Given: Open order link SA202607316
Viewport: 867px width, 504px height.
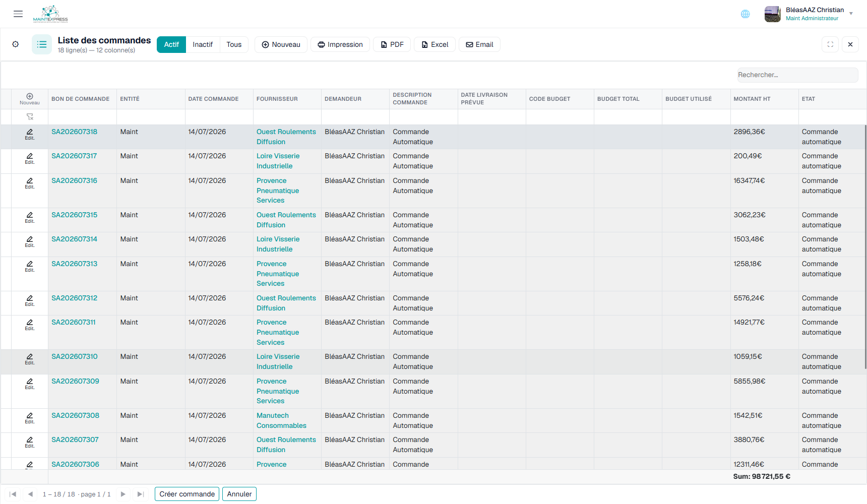Looking at the screenshot, I should (74, 180).
